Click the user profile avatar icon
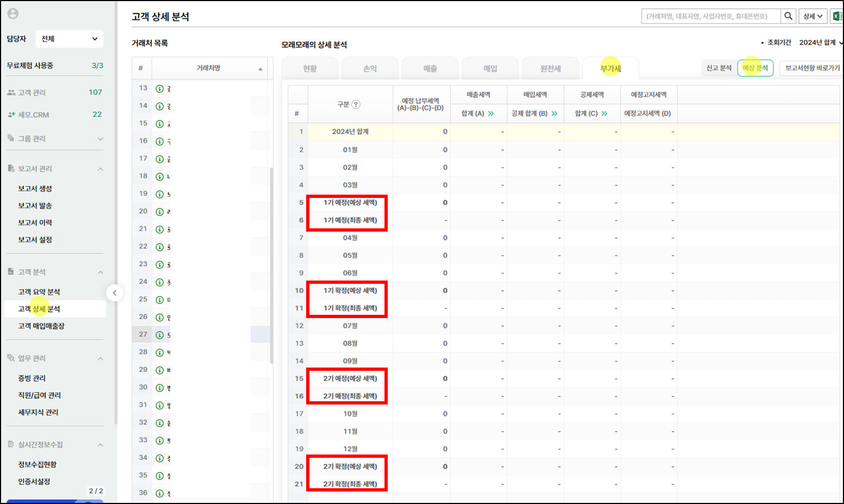This screenshot has width=844, height=504. click(x=13, y=14)
